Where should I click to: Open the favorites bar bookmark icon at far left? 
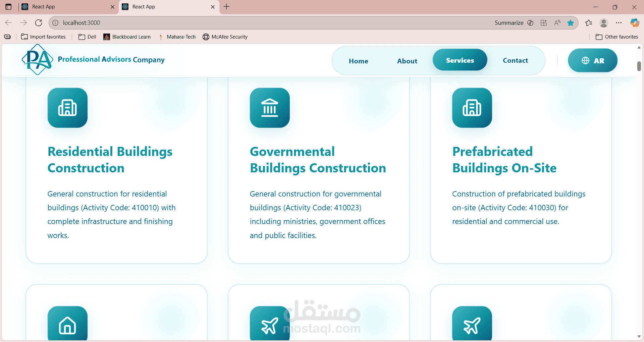click(x=7, y=37)
